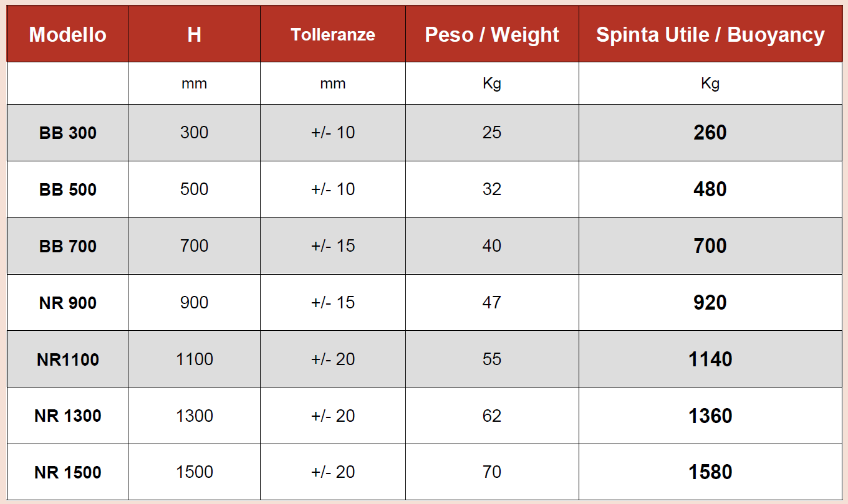Click the weight value 70
Screen dimensions: 848x504
coord(492,472)
